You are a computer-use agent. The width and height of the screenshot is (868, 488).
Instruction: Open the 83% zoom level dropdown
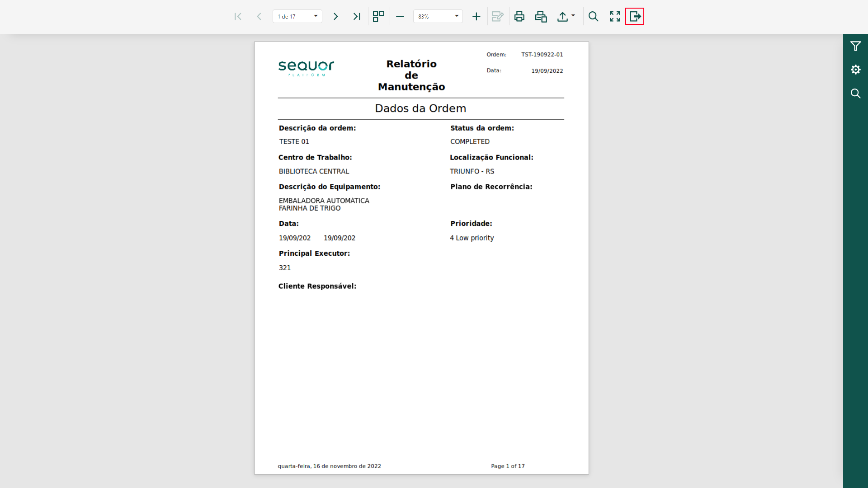[438, 17]
